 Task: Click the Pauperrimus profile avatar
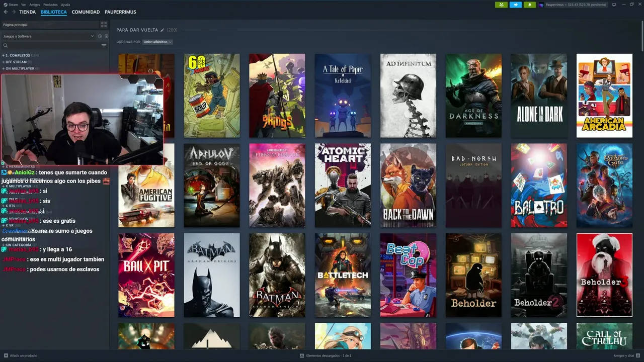point(541,5)
